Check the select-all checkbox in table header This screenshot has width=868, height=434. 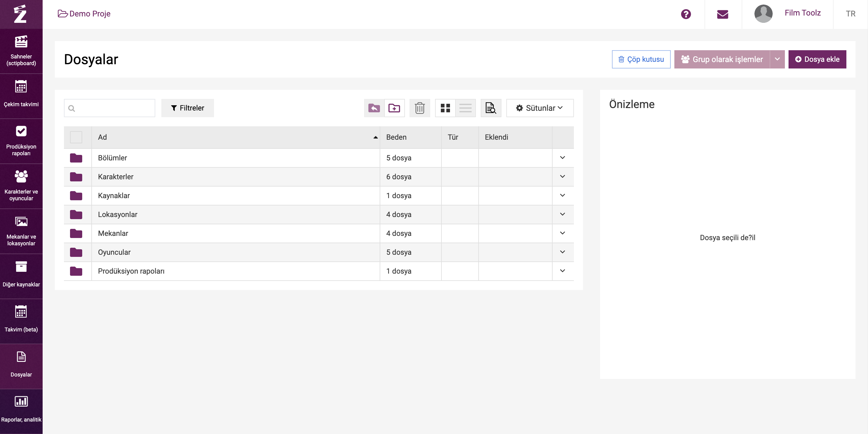[x=76, y=137]
